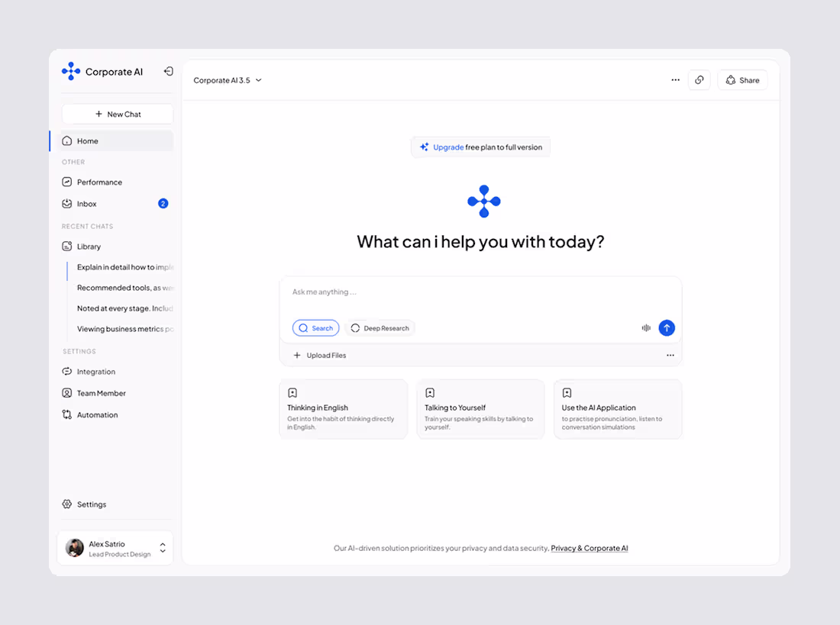Enable Deep Research mode

pos(380,327)
